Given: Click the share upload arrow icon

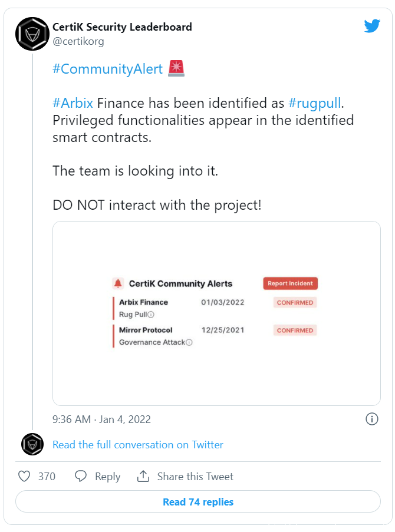Looking at the screenshot, I should click(x=143, y=477).
